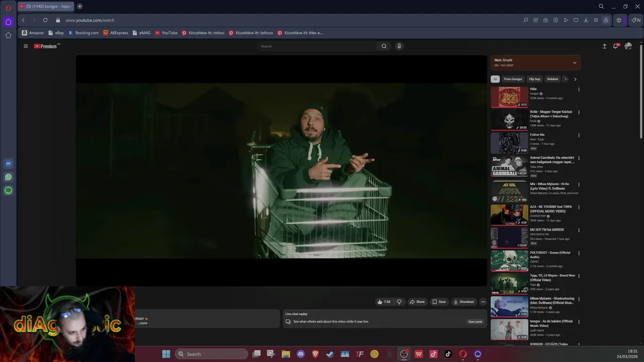
Task: Open options menu for Follow Me video
Action: 579,135
